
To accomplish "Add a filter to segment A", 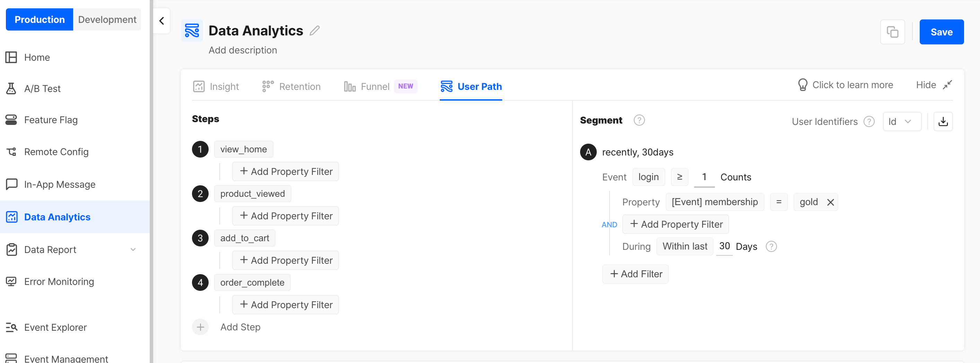I will 635,274.
